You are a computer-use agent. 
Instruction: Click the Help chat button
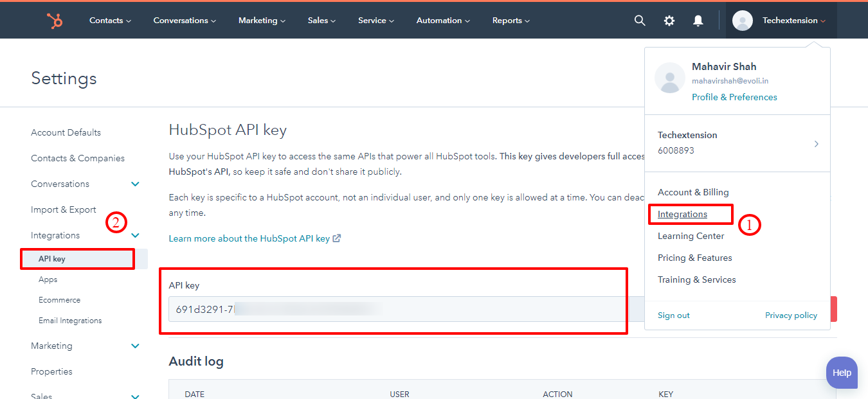[x=842, y=373]
